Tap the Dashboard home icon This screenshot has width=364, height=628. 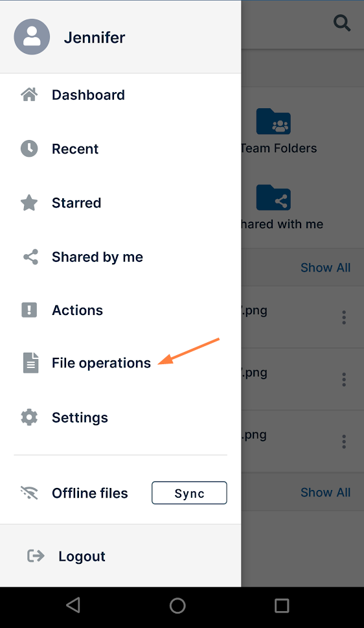click(29, 95)
